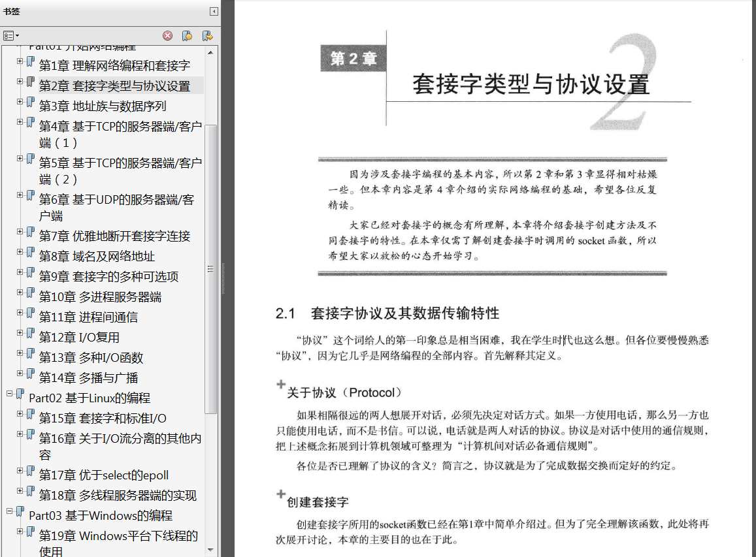756x557 pixels.
Task: Expand the 第7章 优雅地断开套接字连接 node
Action: click(20, 232)
